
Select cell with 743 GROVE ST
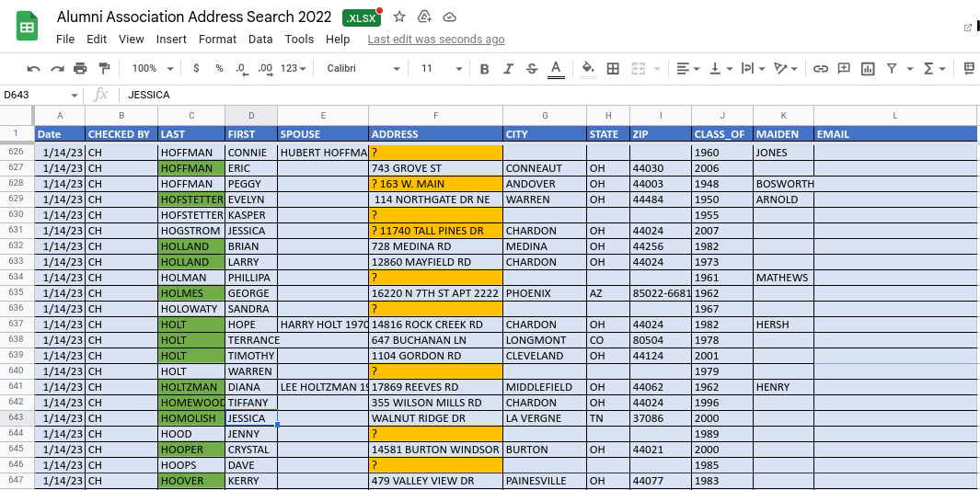point(435,168)
